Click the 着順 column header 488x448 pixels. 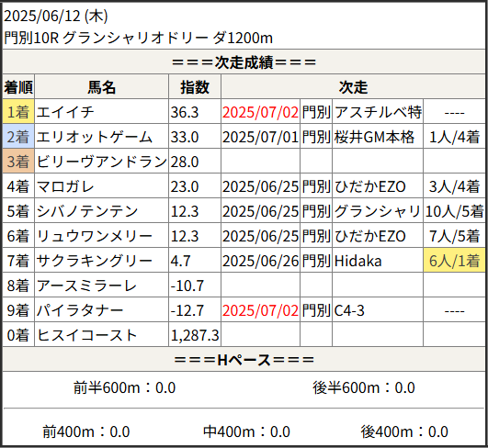click(x=18, y=87)
